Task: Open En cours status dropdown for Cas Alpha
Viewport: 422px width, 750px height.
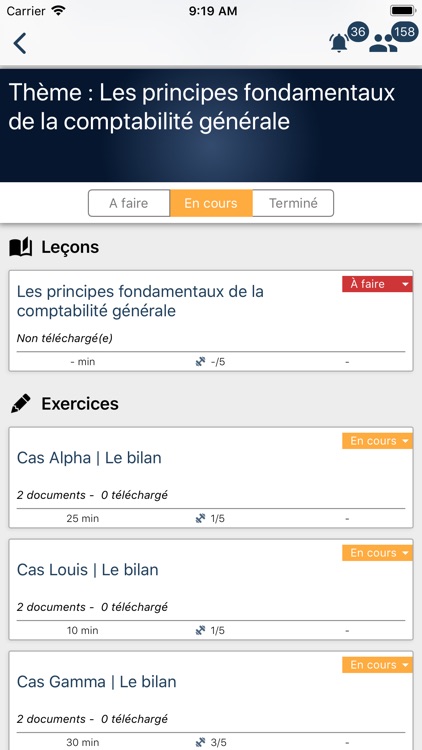Action: click(377, 441)
